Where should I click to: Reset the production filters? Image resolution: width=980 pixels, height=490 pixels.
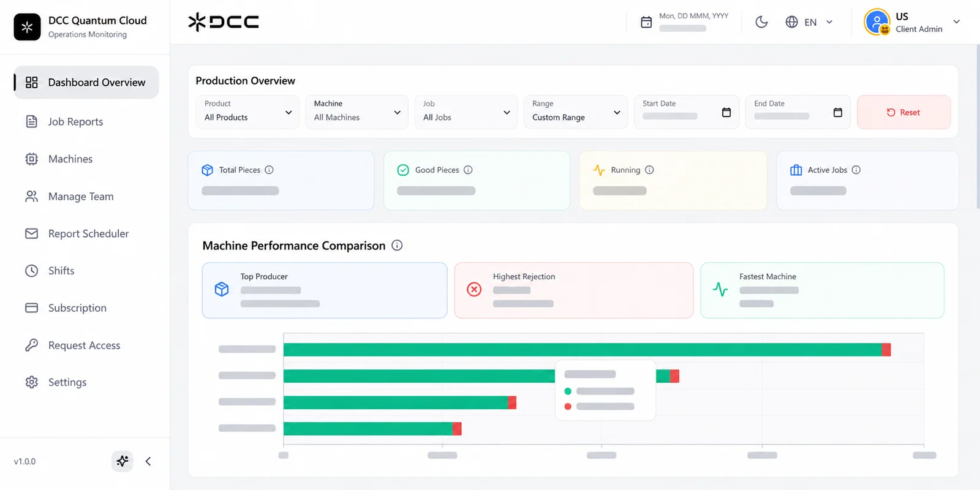904,112
